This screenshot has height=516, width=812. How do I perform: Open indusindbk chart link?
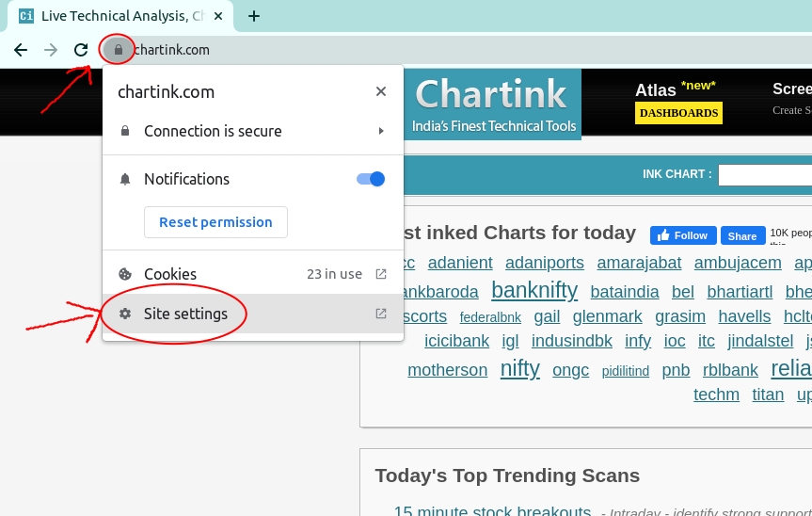[x=572, y=341]
